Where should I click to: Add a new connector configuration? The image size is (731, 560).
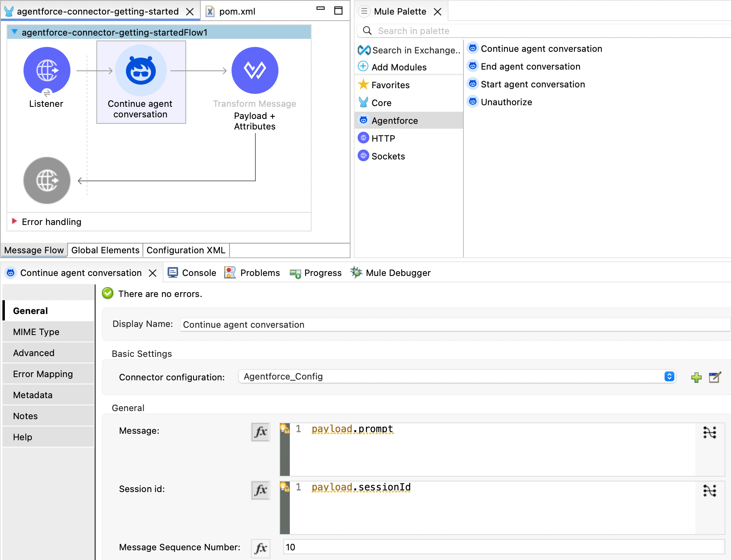coord(696,377)
